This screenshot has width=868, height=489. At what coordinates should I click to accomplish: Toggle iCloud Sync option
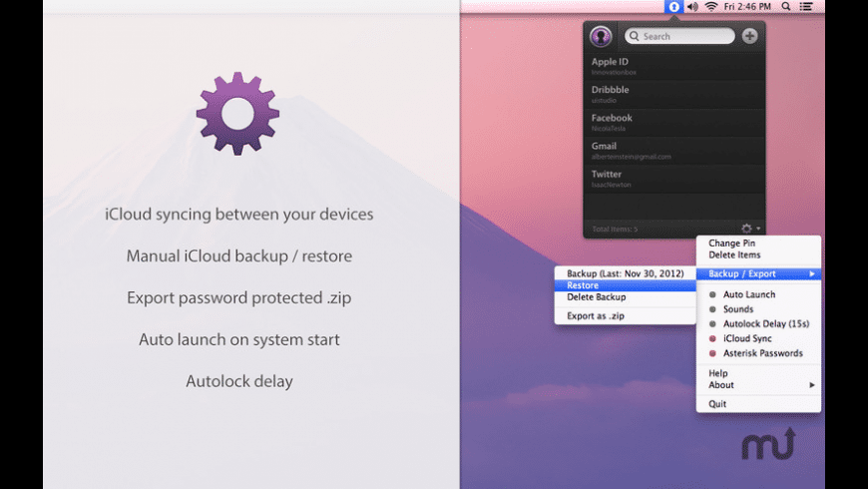coord(758,338)
